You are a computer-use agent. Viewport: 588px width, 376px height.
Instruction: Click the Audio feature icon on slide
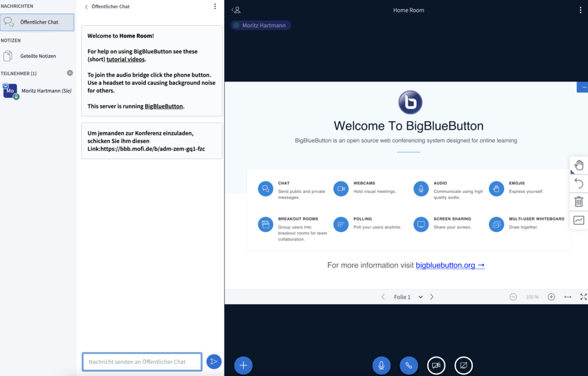coord(421,188)
